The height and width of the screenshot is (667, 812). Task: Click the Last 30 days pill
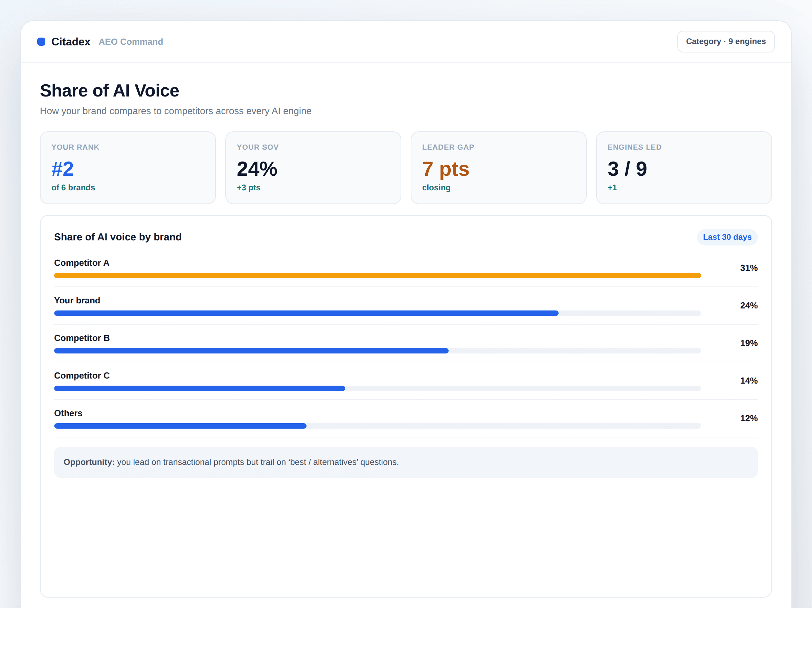click(x=727, y=237)
